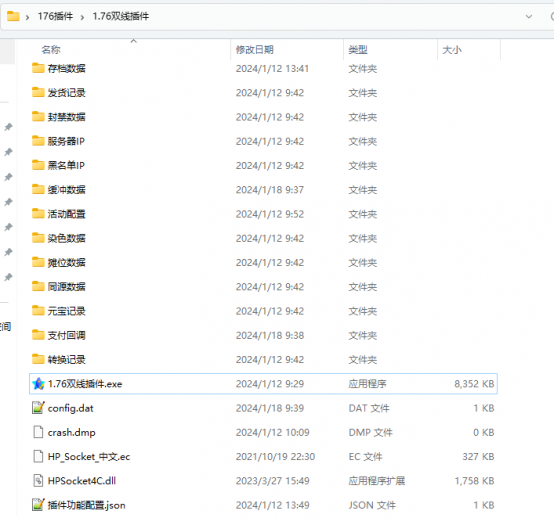This screenshot has height=525, width=554.
Task: Click the config.dat file icon
Action: click(38, 408)
